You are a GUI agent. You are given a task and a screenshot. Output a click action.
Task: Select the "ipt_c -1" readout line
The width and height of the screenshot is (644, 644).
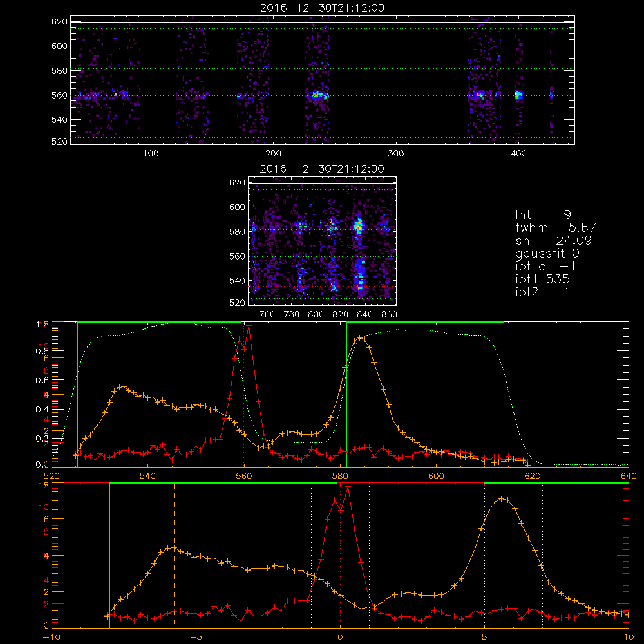click(545, 267)
